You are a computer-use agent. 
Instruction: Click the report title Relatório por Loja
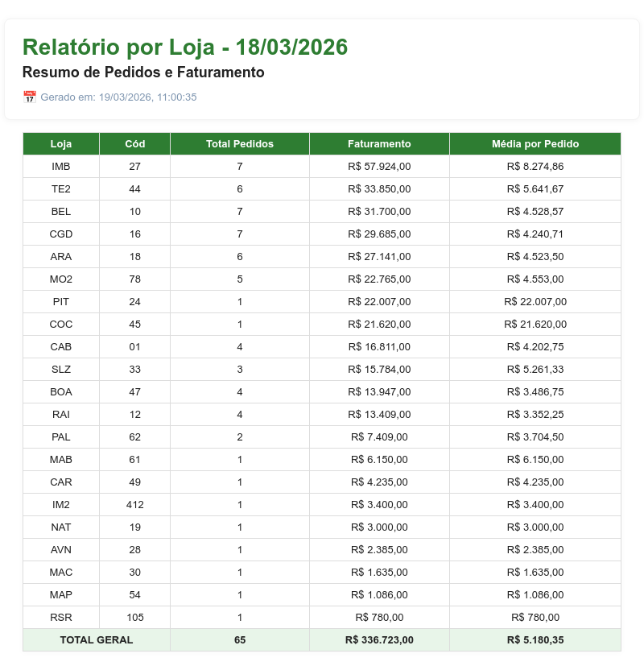pyautogui.click(x=118, y=47)
